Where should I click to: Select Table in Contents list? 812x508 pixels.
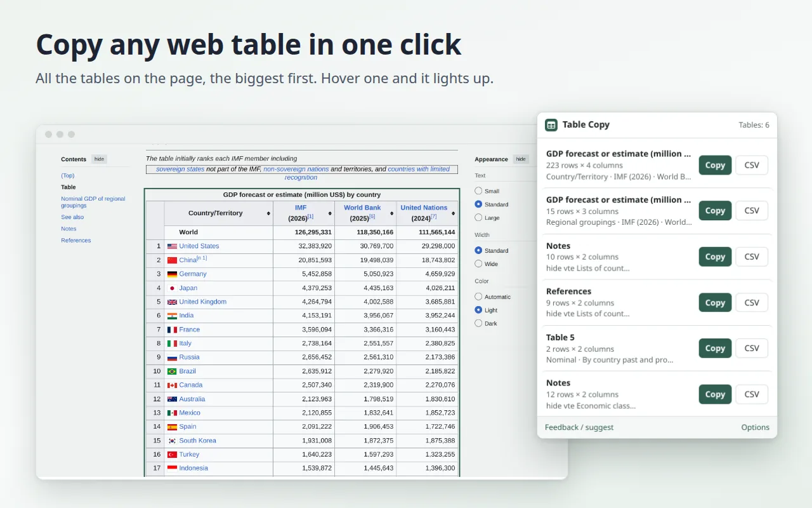pos(69,187)
